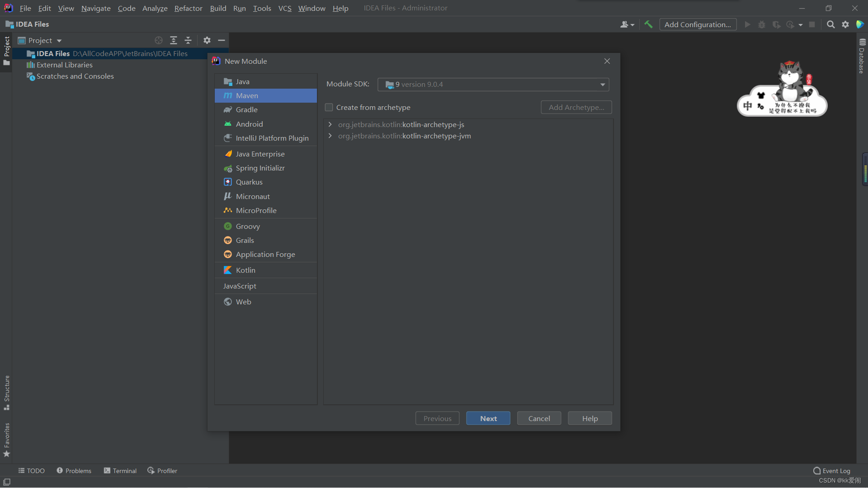Click the locate target icon in Project panel
Image resolution: width=868 pixels, height=488 pixels.
tap(159, 40)
